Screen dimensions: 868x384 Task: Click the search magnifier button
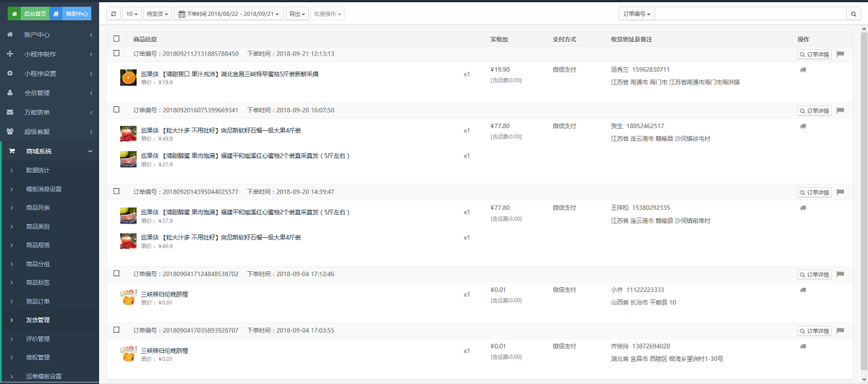(x=854, y=14)
